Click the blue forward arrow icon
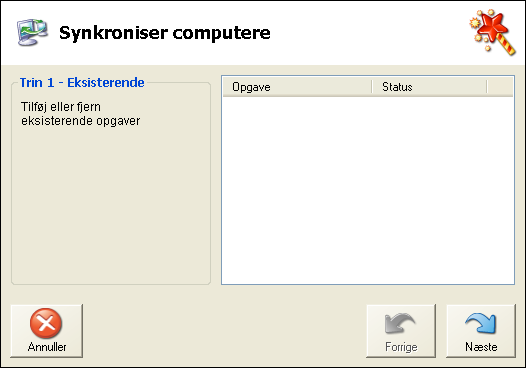 coord(480,323)
